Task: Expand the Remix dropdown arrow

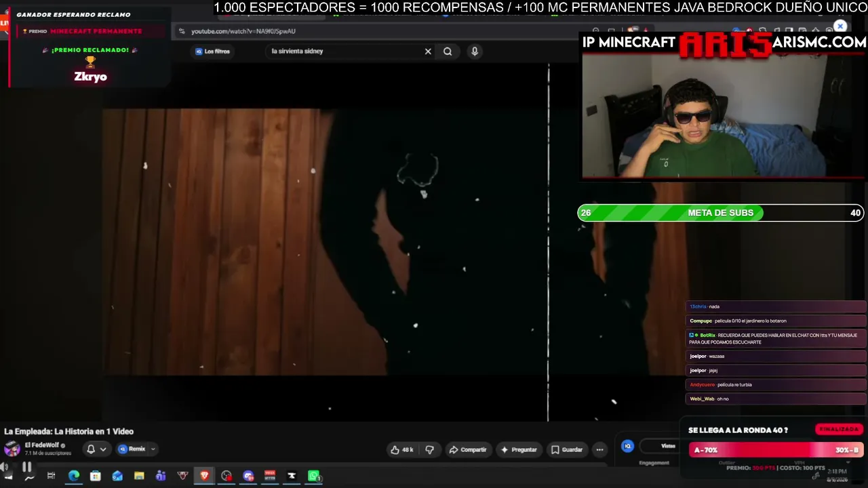Action: click(x=153, y=449)
